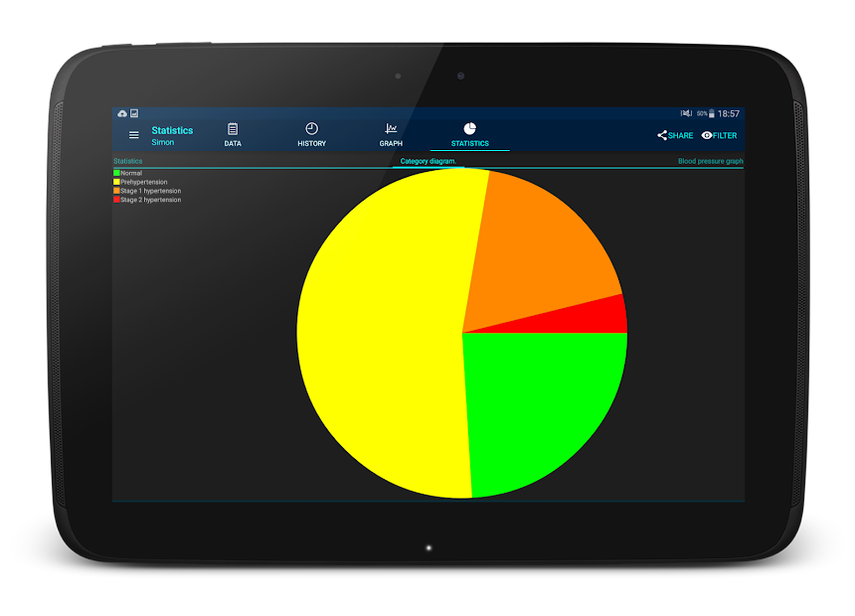Click the share icon

662,135
